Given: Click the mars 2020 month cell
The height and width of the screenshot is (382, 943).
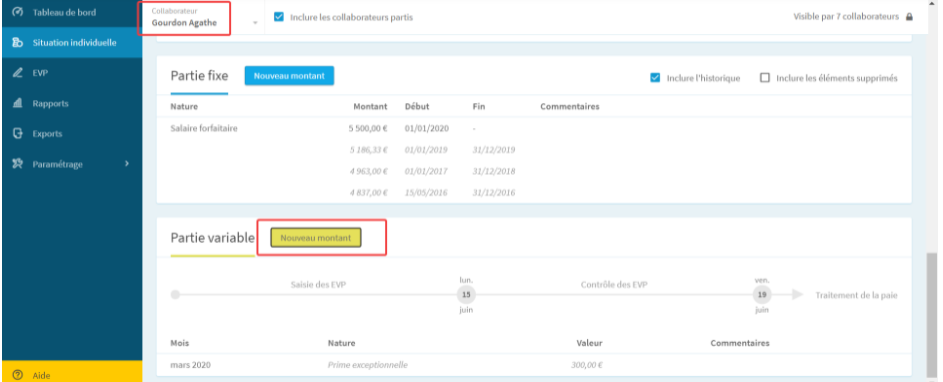Looking at the screenshot, I should [x=191, y=365].
